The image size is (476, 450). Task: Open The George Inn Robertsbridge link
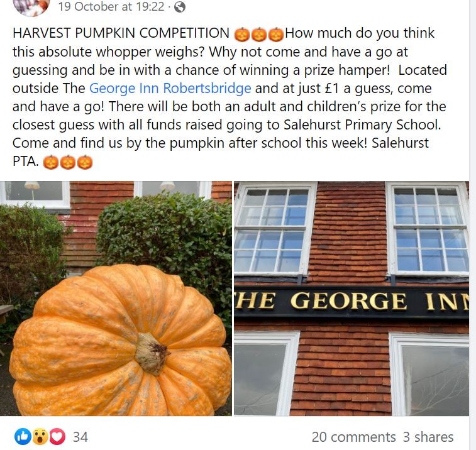point(170,88)
